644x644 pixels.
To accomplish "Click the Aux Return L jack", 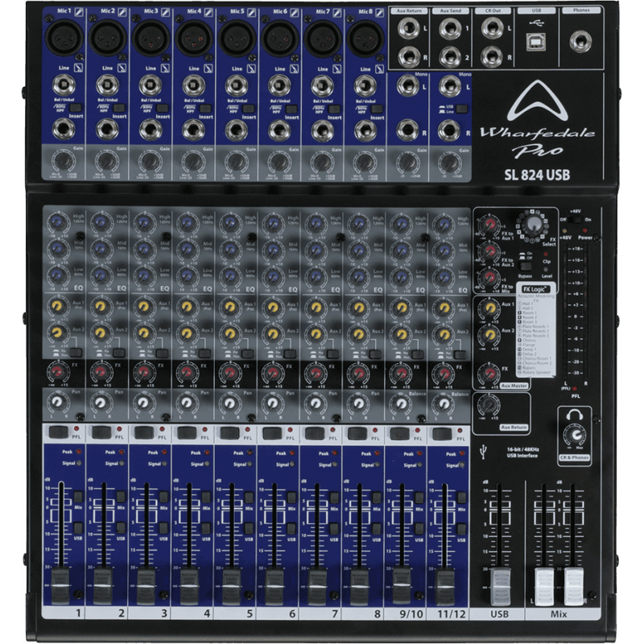I will coord(408,29).
